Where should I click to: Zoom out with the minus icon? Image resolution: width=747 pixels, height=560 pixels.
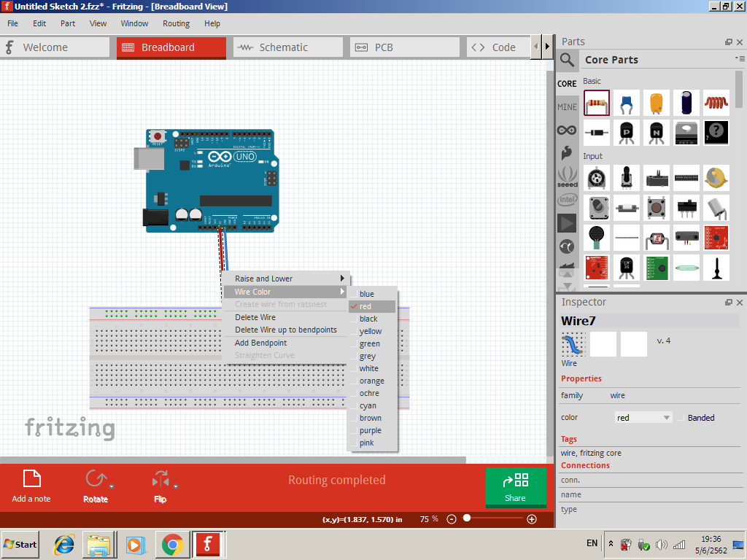[452, 519]
